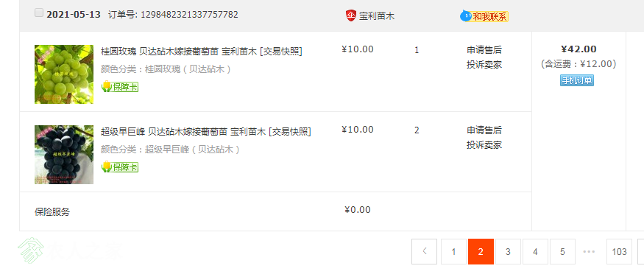The width and height of the screenshot is (644, 277).
Task: Open the green grape product thumbnail
Action: pyautogui.click(x=63, y=74)
